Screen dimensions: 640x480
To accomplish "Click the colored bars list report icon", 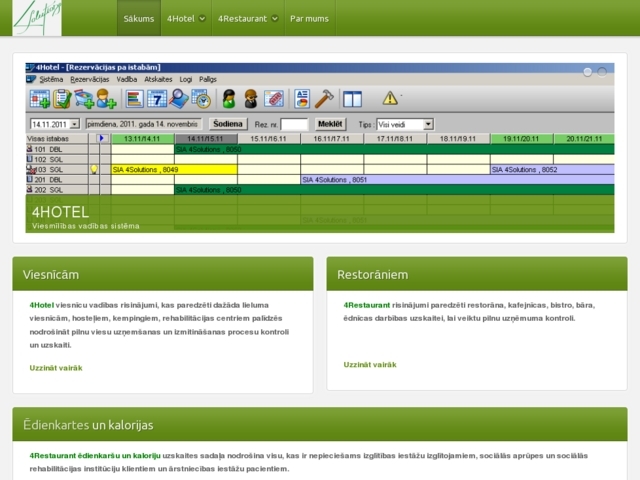I will click(x=134, y=99).
